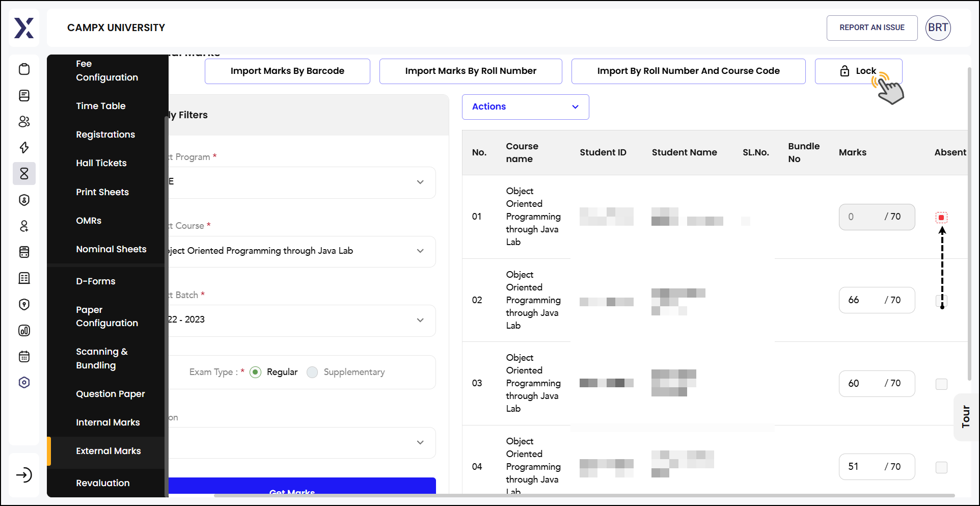Click the CampX X logo icon

pyautogui.click(x=24, y=28)
